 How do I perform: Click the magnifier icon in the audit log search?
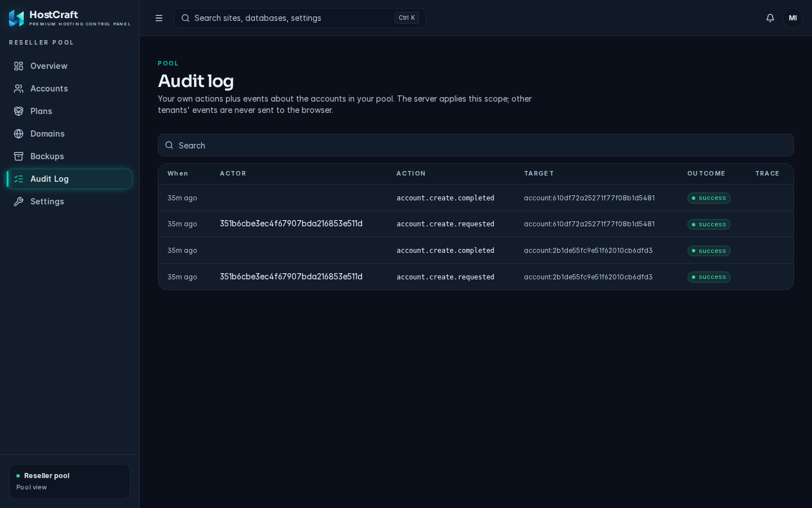click(x=169, y=145)
